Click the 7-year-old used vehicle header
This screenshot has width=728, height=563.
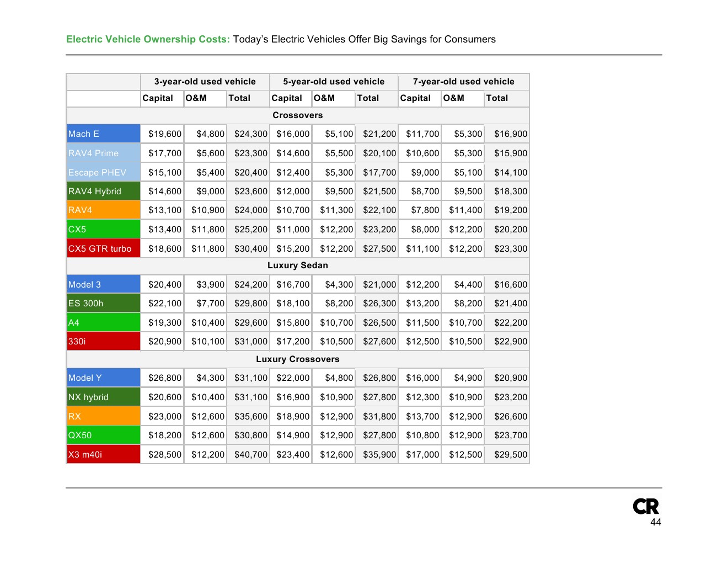pos(463,82)
